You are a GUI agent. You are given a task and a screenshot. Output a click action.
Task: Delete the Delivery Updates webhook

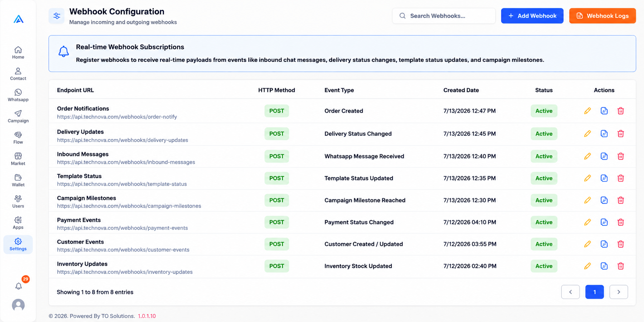621,134
